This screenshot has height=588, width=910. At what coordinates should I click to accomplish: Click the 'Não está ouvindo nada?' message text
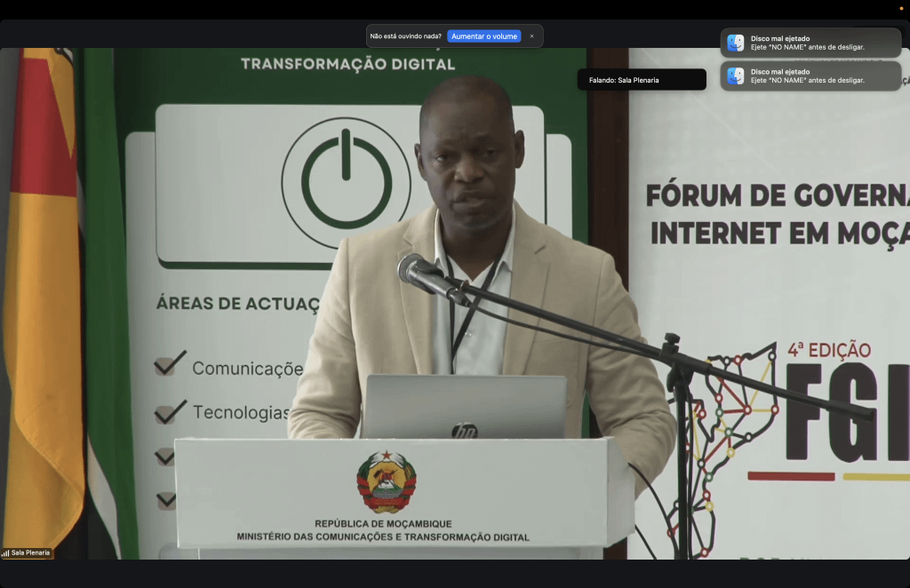[x=405, y=36]
